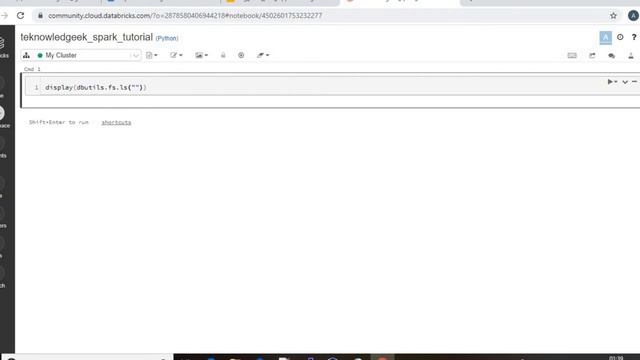Viewport: 640px width, 360px height.
Task: Open the Chrome profile avatar
Action: click(x=633, y=16)
